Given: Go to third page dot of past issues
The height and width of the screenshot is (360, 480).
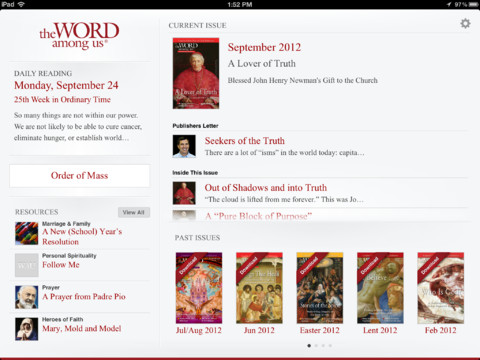Looking at the screenshot, I should [323, 346].
